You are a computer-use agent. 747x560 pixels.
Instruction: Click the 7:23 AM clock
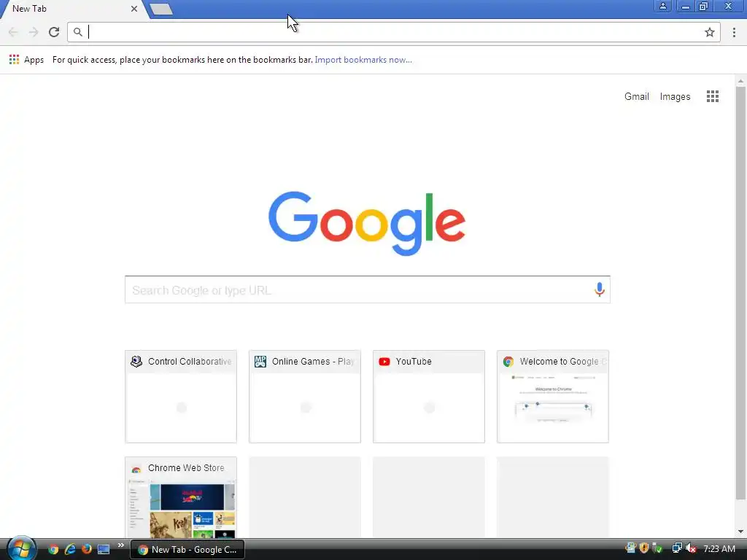click(x=719, y=549)
